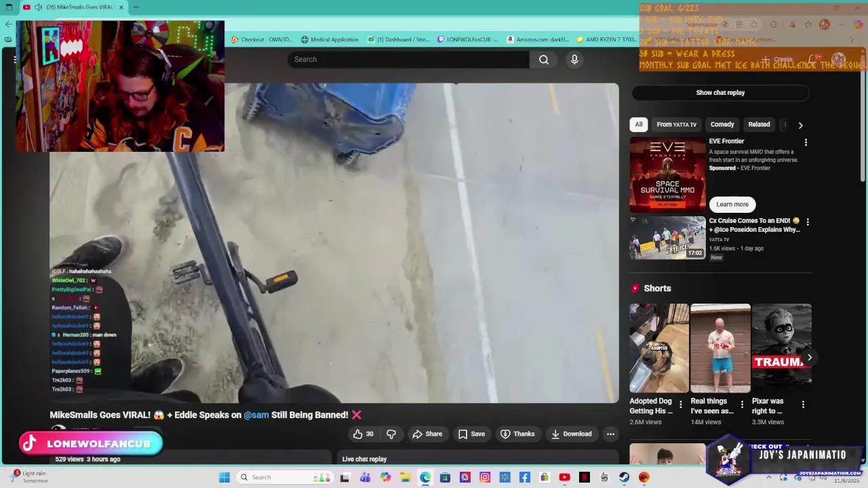Screen dimensions: 868x488
Task: Open the taskbar clock showing 11/8/2025
Action: pos(846,481)
